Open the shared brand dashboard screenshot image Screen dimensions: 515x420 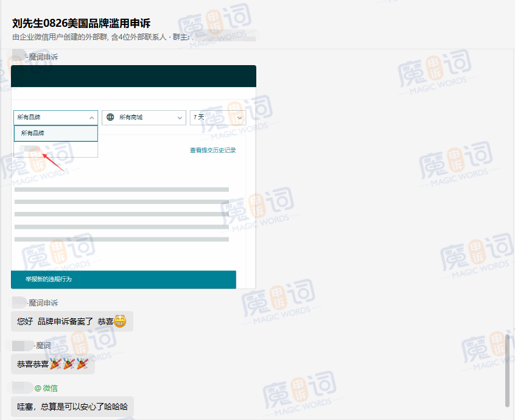(x=133, y=177)
